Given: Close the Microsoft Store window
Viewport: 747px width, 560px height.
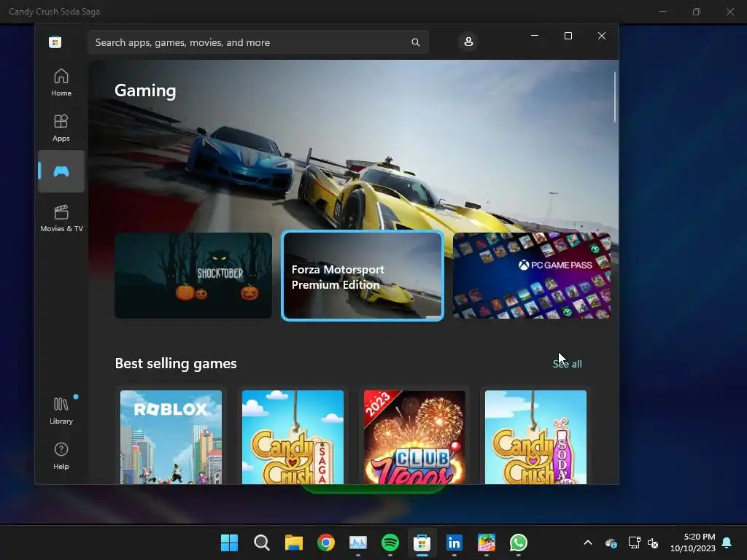Looking at the screenshot, I should (602, 36).
